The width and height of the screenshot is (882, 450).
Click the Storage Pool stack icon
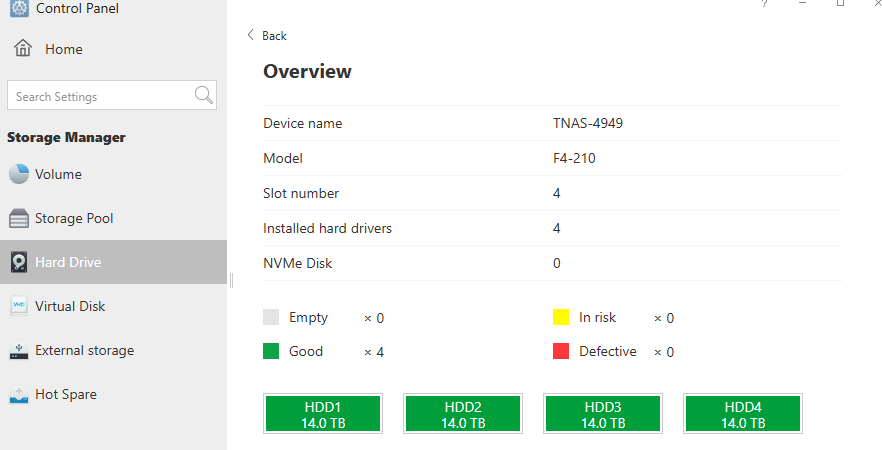click(19, 218)
